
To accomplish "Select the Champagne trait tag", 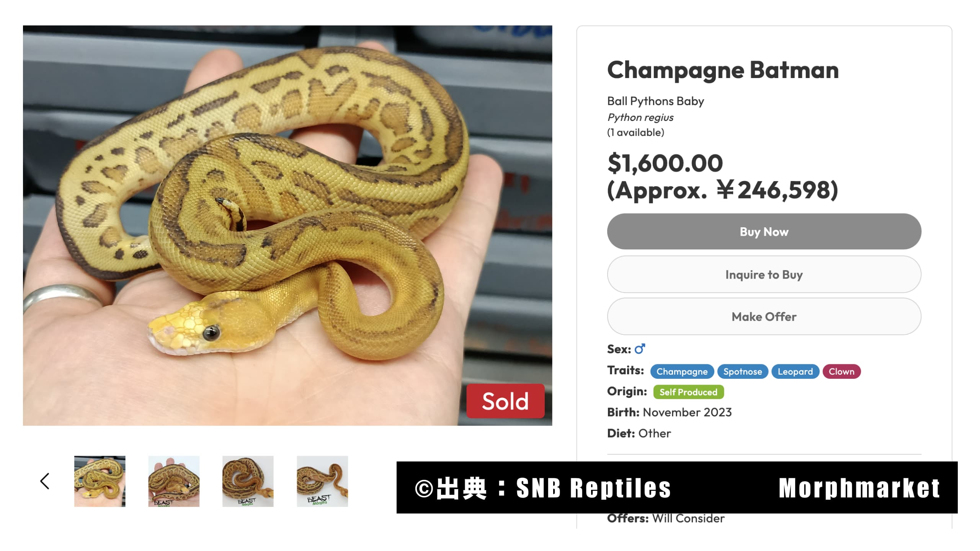I will [x=682, y=372].
